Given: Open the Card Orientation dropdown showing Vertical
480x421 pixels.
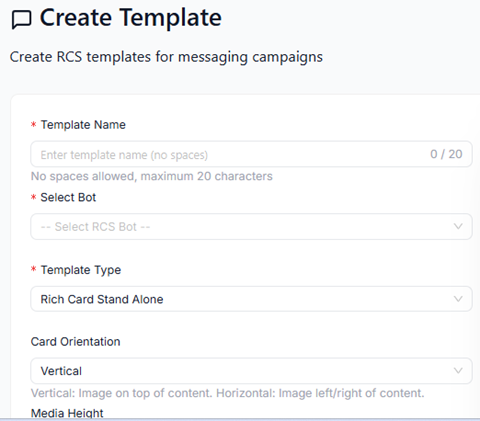Looking at the screenshot, I should 251,371.
